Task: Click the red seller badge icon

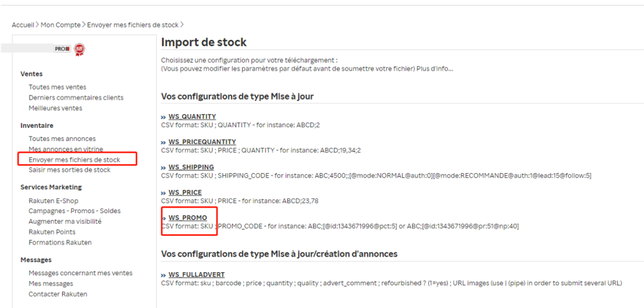Action: 79,50
